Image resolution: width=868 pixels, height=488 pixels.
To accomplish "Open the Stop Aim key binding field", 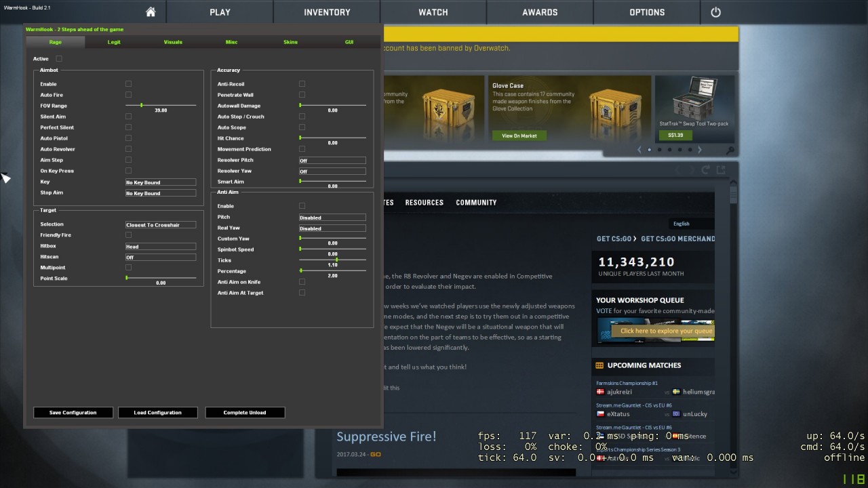I will (x=161, y=193).
